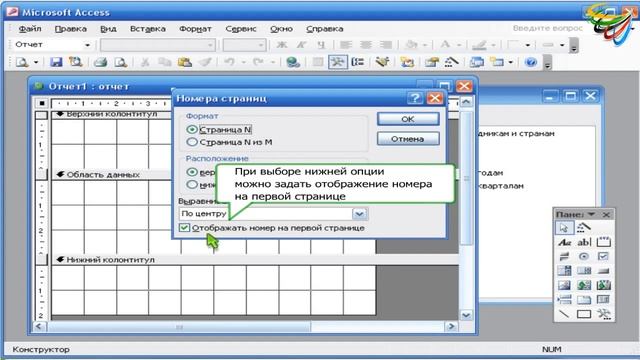Open More Controls in the toolbox
This screenshot has height=360, width=640.
tap(604, 314)
